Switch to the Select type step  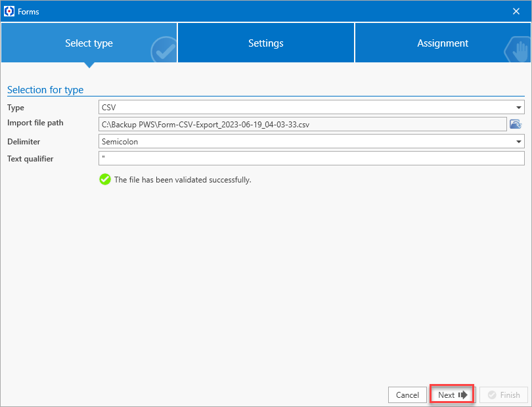coord(89,43)
